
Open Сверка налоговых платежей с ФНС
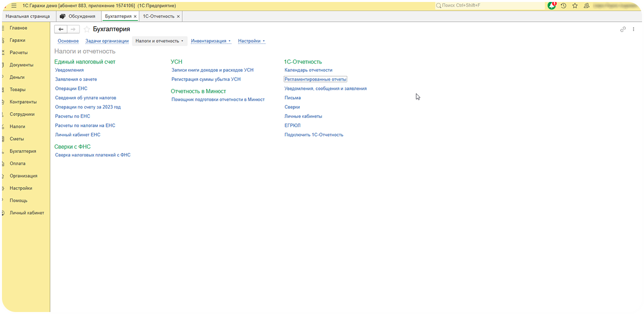[x=93, y=155]
